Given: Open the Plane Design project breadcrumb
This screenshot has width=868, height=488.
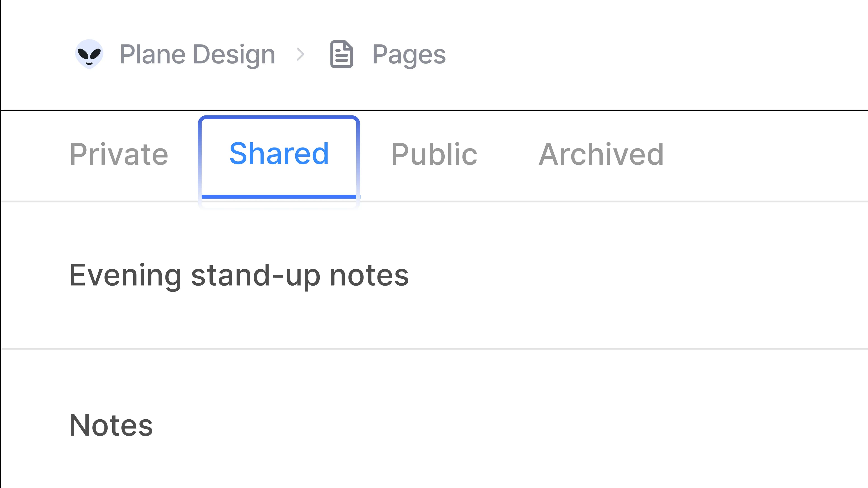Looking at the screenshot, I should pos(198,54).
